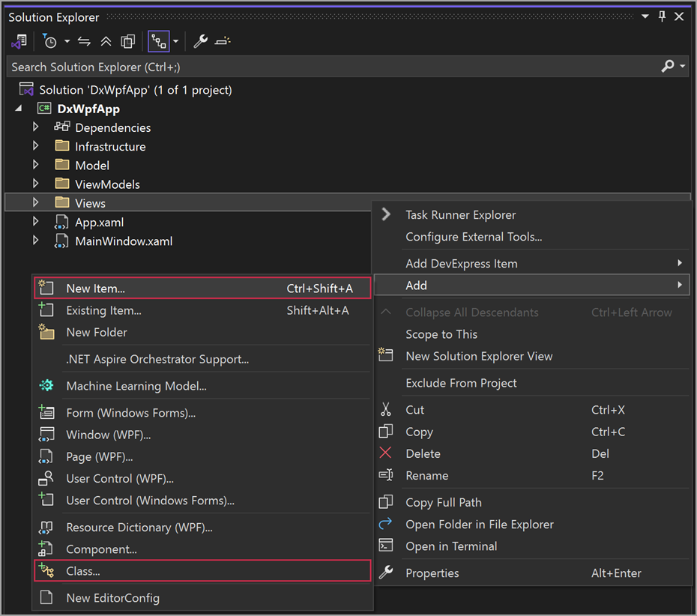Choose Rename from context menu
The image size is (697, 616).
(x=531, y=476)
